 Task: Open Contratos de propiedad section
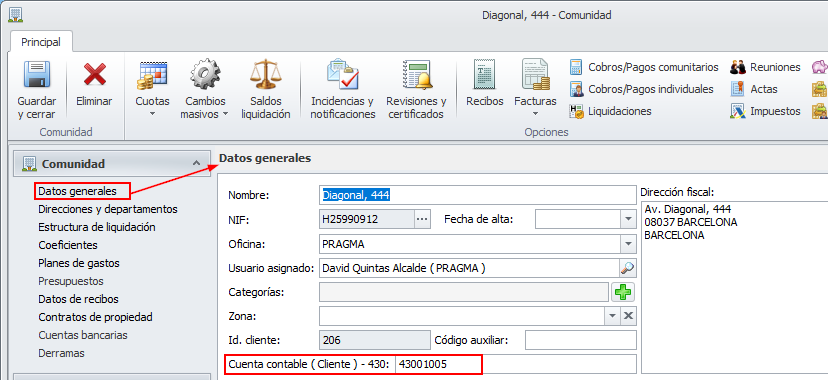click(95, 317)
